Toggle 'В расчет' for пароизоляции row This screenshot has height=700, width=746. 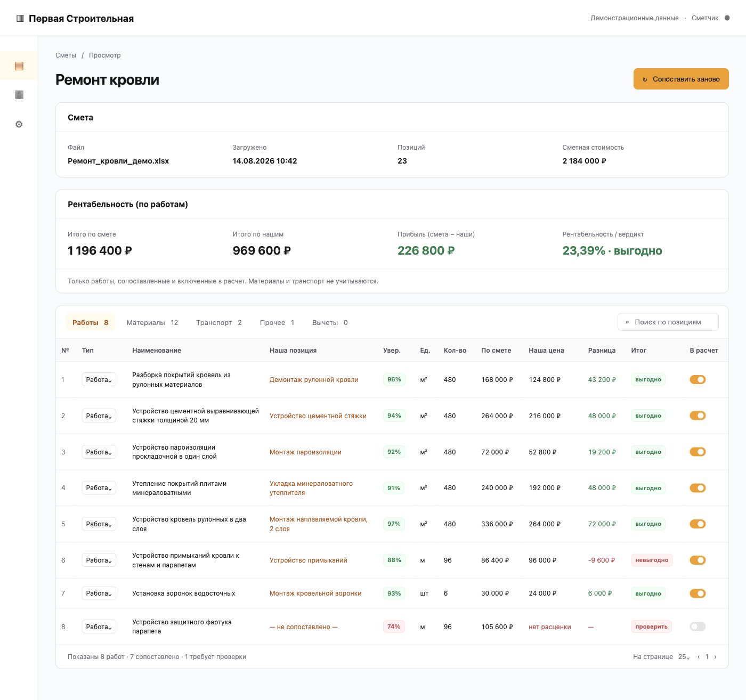tap(698, 452)
